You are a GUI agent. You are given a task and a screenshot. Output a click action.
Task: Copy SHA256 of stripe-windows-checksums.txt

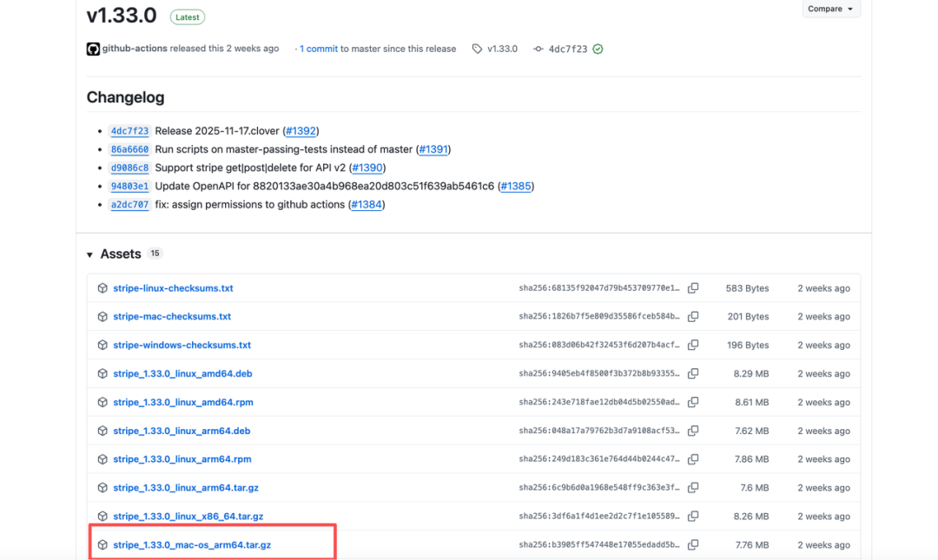tap(693, 346)
